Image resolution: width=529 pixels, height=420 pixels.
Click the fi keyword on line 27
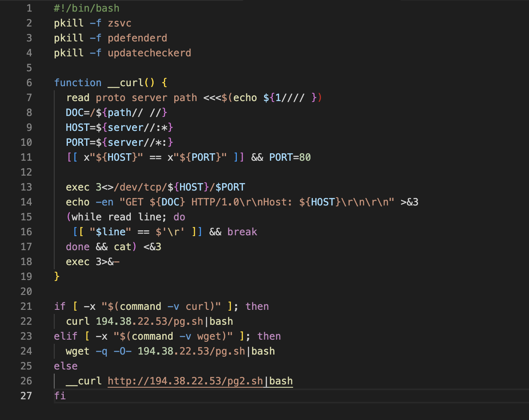pyautogui.click(x=60, y=396)
